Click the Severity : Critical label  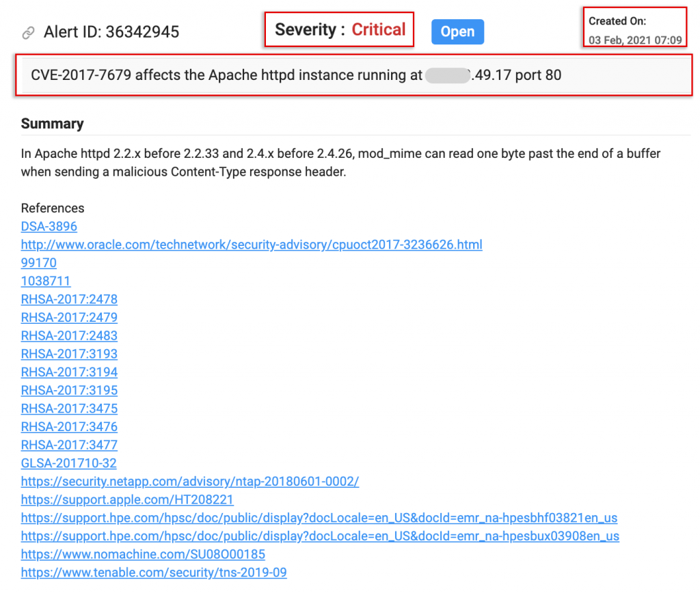[340, 30]
